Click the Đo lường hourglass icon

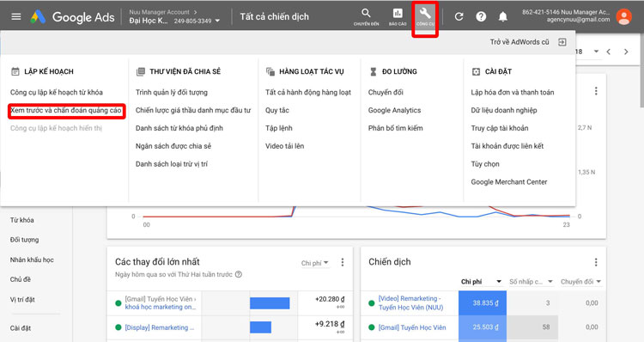click(x=373, y=71)
